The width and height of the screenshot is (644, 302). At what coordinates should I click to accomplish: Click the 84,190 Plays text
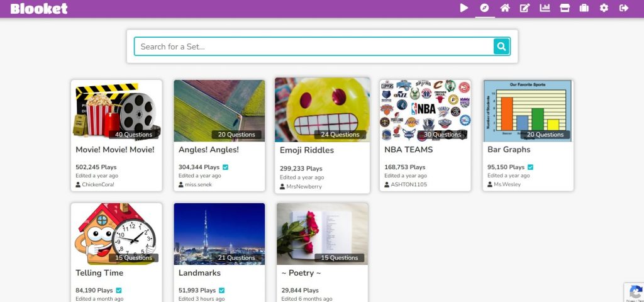coord(94,291)
